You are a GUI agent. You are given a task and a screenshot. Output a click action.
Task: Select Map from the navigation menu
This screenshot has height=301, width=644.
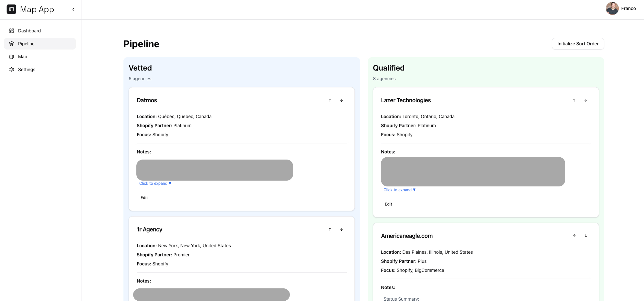click(22, 57)
